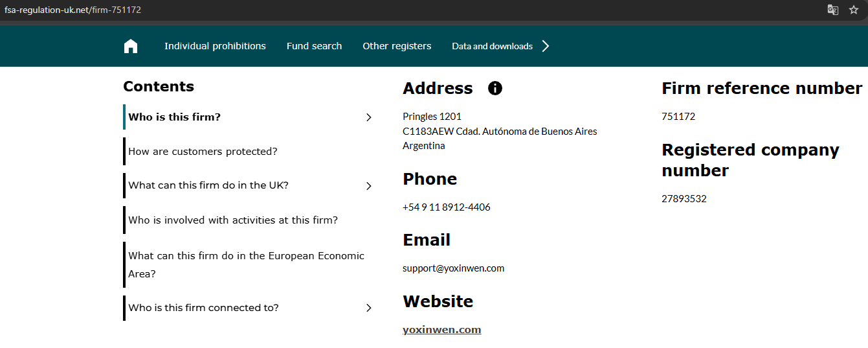868x348 pixels.
Task: Select firm reference number 751172
Action: coord(678,117)
